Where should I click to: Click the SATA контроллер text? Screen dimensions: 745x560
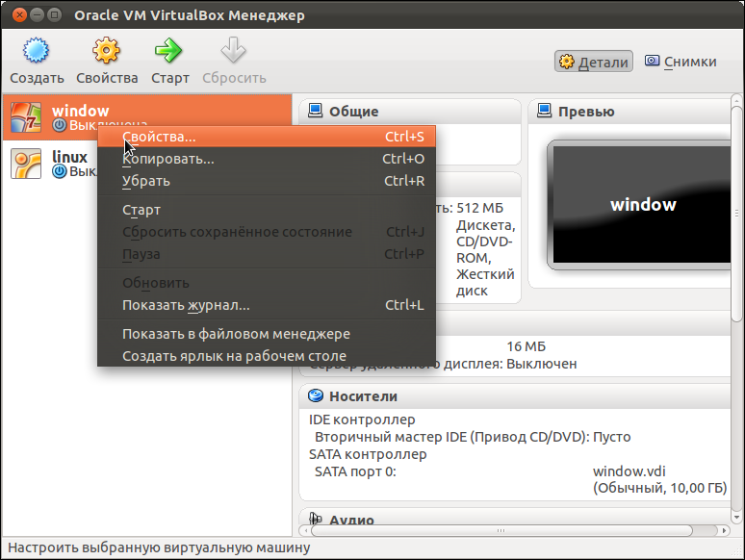(x=368, y=454)
